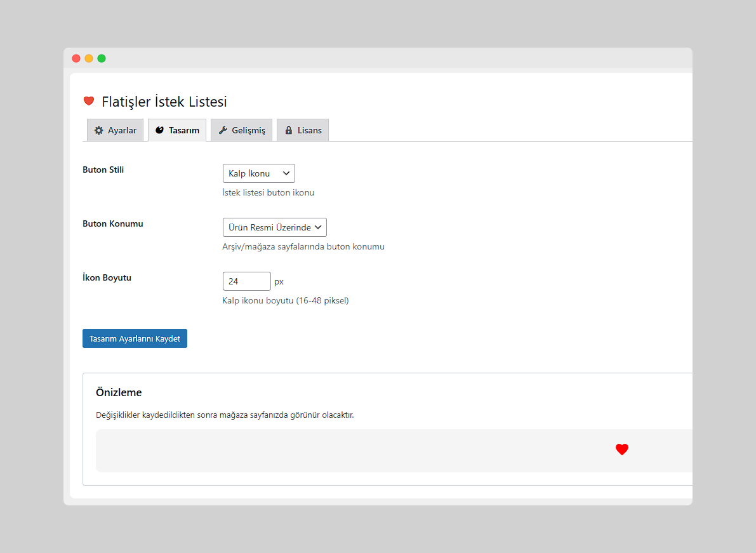Click the px unit text beside size field
Viewport: 756px width, 553px height.
click(279, 281)
